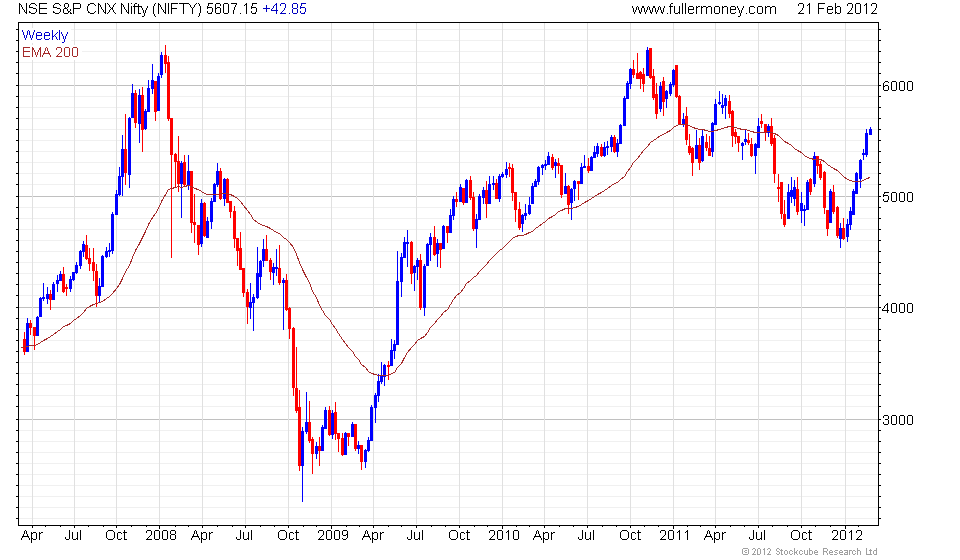Screen dimensions: 960x560
Task: Click the Apr label immediately after 2009
Action: 373,536
